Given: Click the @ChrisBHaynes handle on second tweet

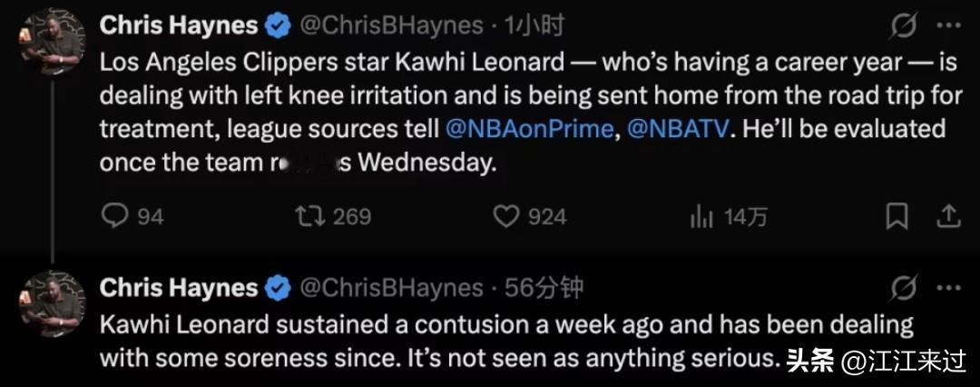Looking at the screenshot, I should tap(391, 288).
